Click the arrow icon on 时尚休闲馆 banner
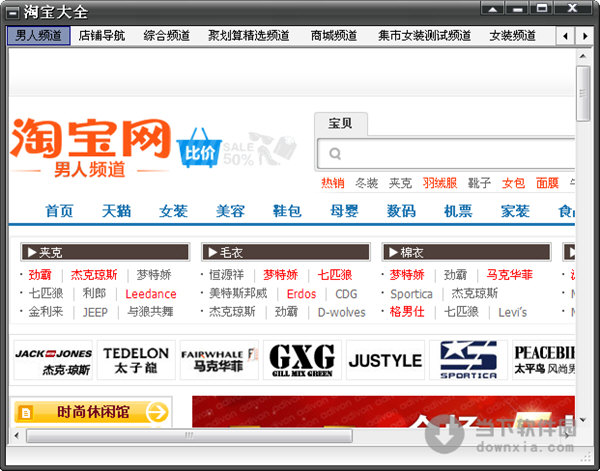600x471 pixels. pyautogui.click(x=157, y=412)
